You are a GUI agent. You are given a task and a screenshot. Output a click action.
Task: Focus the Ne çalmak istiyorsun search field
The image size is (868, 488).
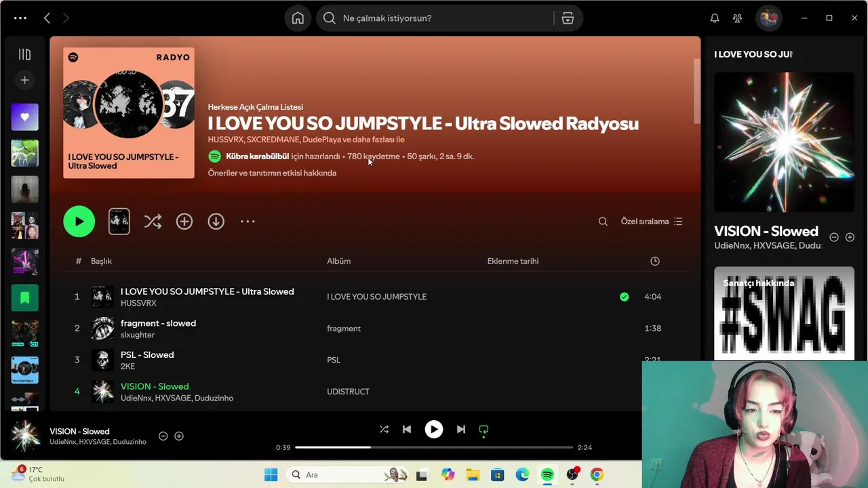coord(444,18)
